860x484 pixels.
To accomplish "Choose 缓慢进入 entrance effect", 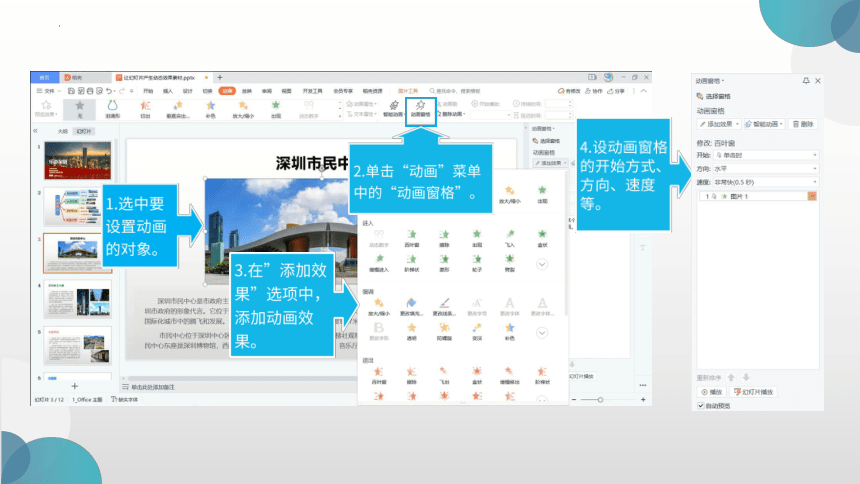I will (x=379, y=263).
